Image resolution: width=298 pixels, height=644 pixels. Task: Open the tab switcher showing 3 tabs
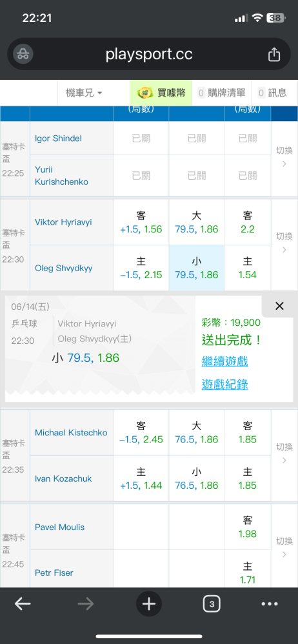click(x=212, y=604)
